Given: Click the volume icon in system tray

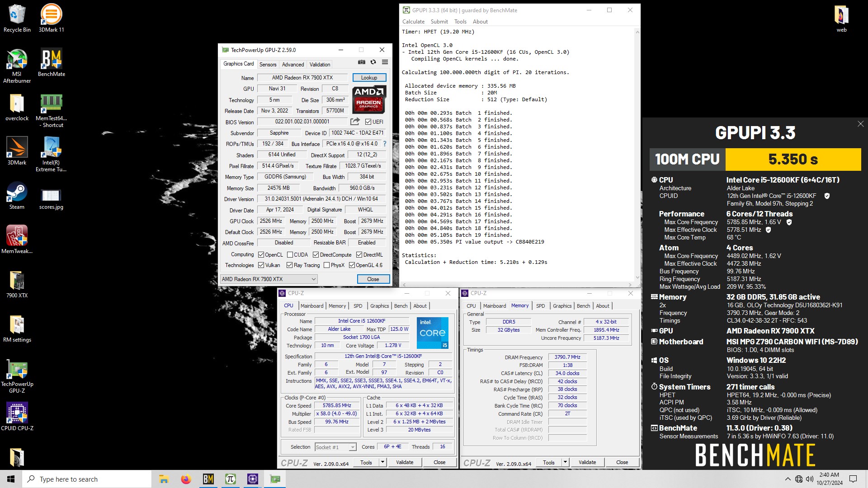Looking at the screenshot, I should tap(809, 479).
